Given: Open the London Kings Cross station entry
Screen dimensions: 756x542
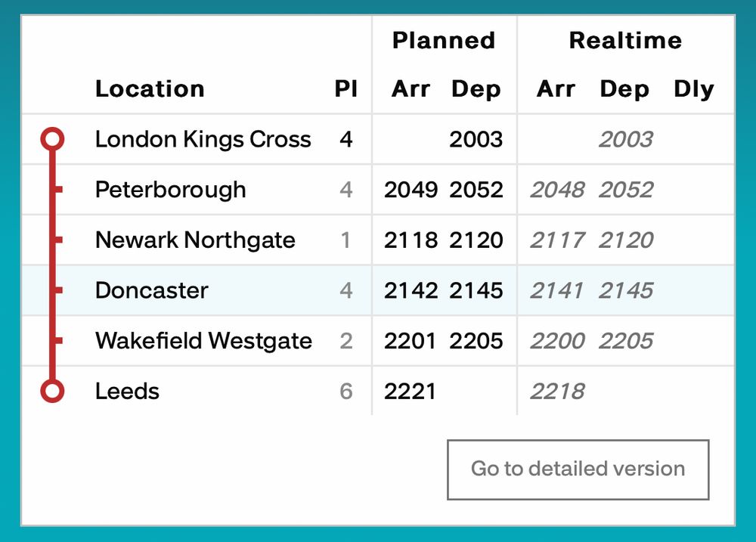Looking at the screenshot, I should (203, 139).
